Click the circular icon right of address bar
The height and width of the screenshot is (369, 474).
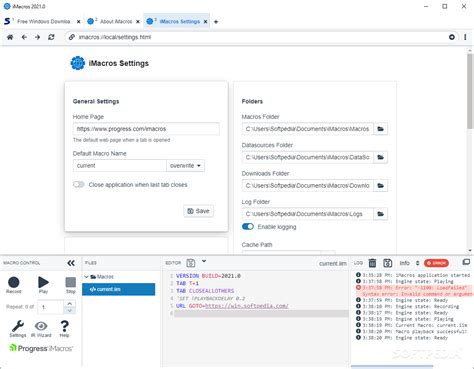coord(452,37)
